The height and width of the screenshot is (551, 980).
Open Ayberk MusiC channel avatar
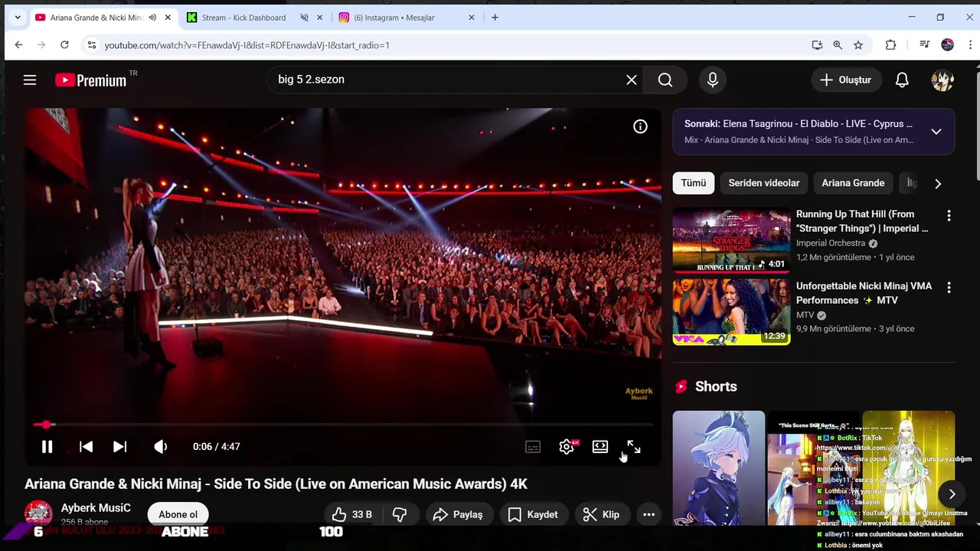click(38, 514)
